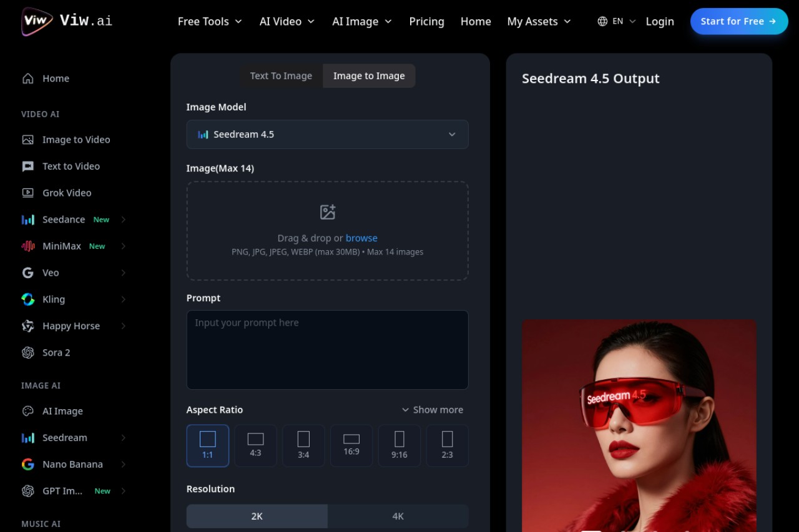799x532 pixels.
Task: Click the AI Image palette icon
Action: point(27,411)
